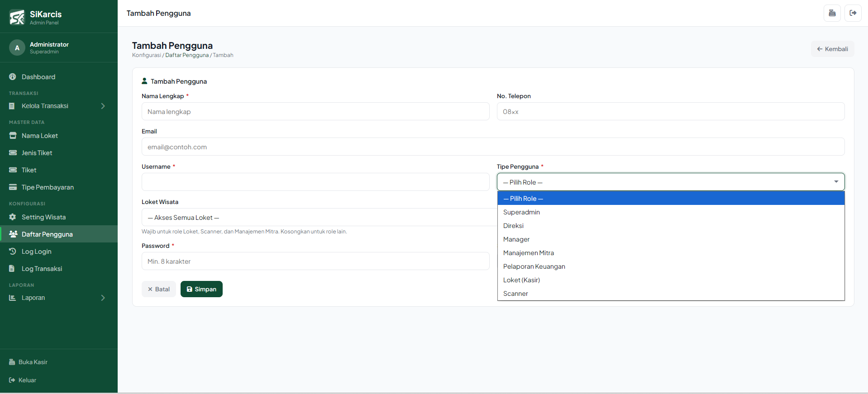Image resolution: width=868 pixels, height=394 pixels.
Task: Focus the No. Telepon input field
Action: tap(671, 111)
